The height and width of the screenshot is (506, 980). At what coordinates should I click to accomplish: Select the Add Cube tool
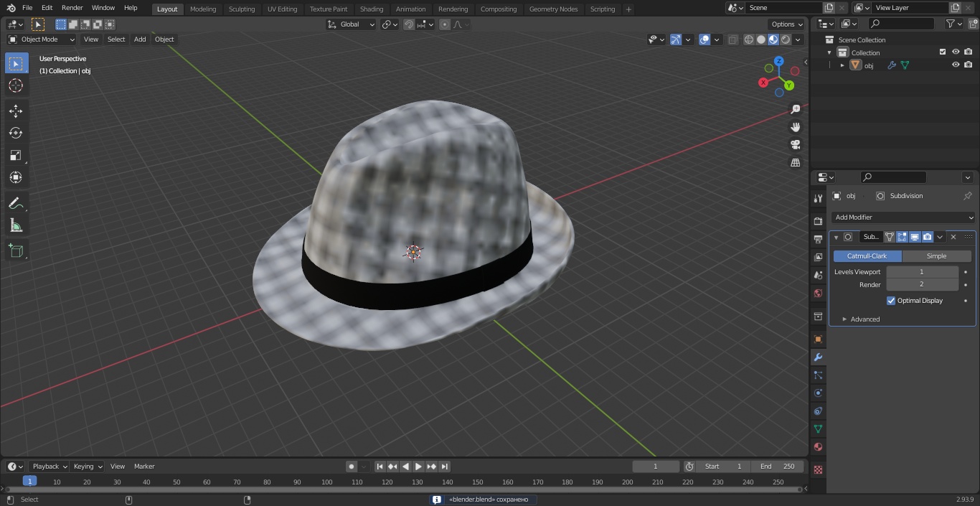[x=16, y=250]
